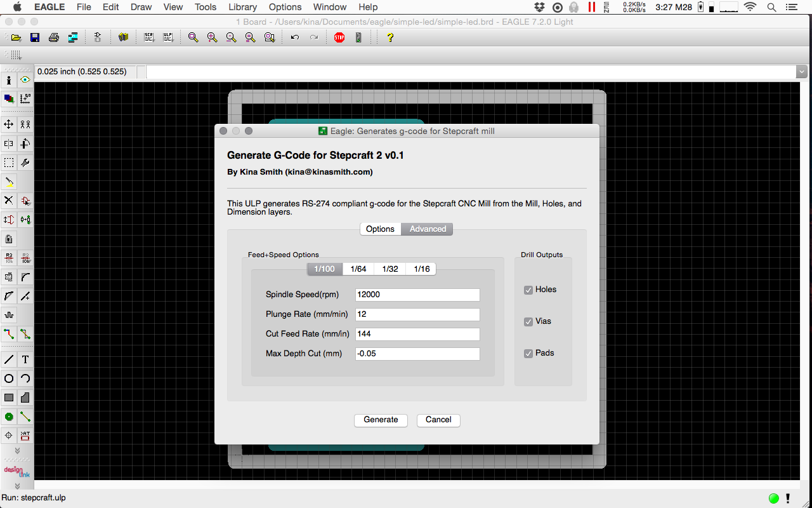812x508 pixels.
Task: Expand the command line history dropdown
Action: click(802, 72)
